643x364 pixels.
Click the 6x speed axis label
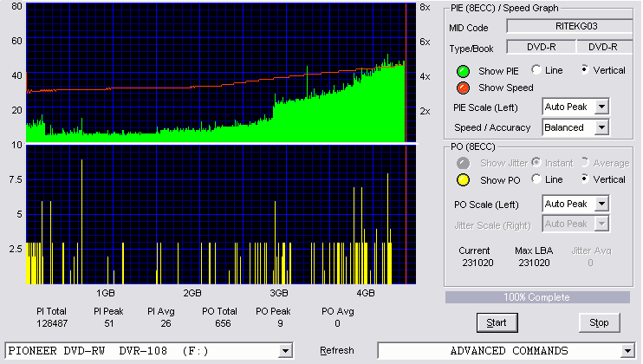(425, 42)
